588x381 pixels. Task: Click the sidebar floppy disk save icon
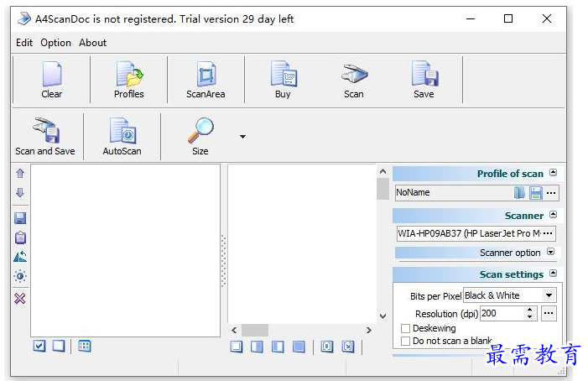point(20,218)
